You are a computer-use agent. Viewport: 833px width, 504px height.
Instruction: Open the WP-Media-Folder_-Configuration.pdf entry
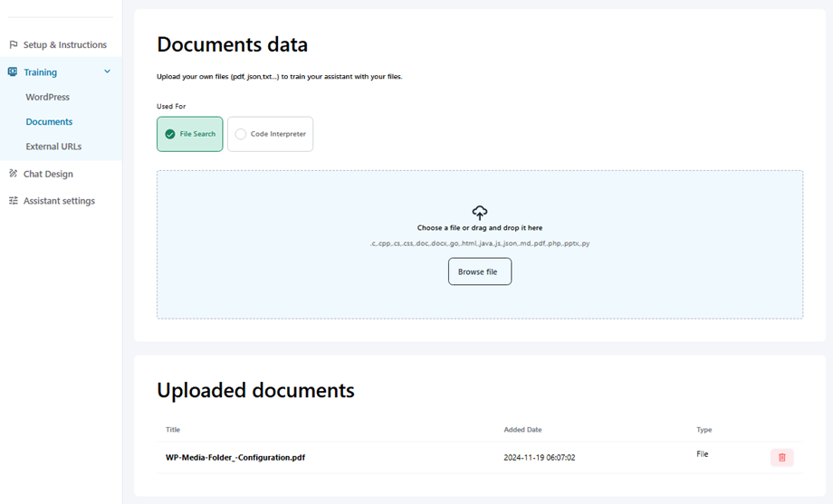pyautogui.click(x=235, y=458)
